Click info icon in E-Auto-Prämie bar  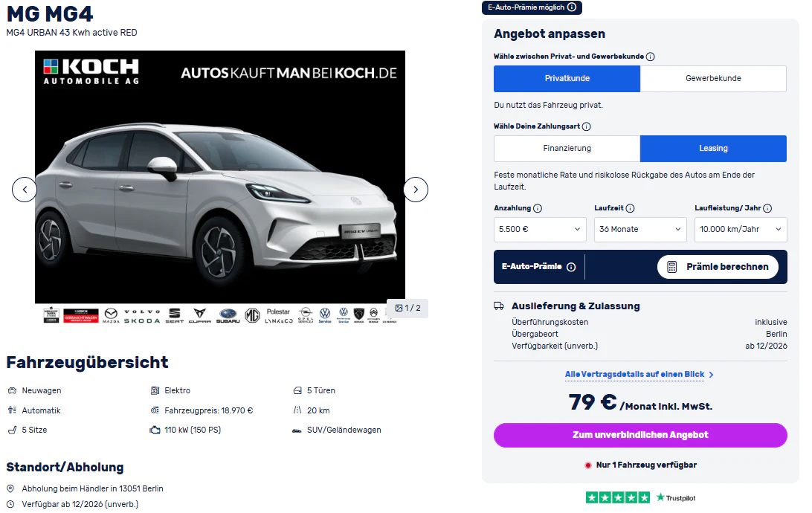(x=571, y=267)
